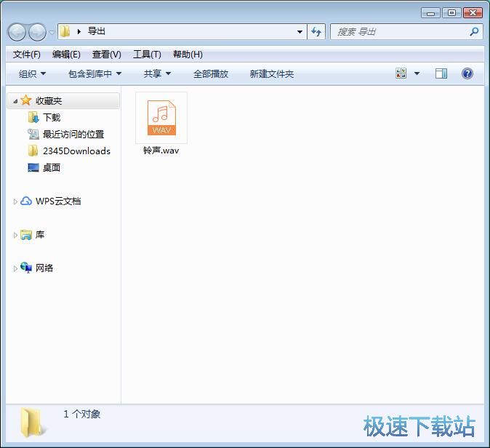This screenshot has height=448, width=490.
Task: Maximize the explorer window
Action: pos(451,13)
